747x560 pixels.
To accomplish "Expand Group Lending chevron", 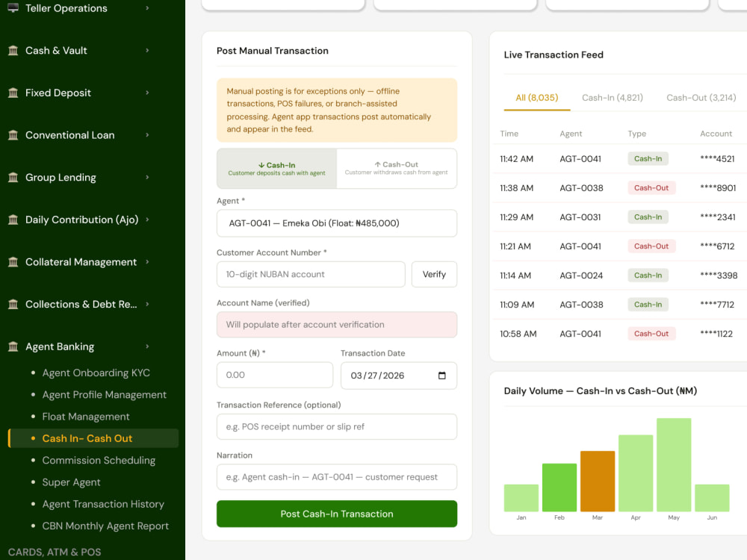I will (x=147, y=178).
